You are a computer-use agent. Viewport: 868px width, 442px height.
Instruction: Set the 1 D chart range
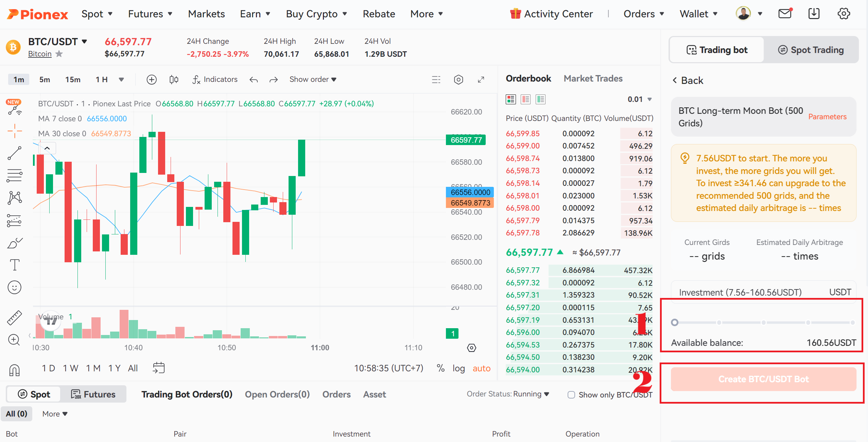pos(48,368)
